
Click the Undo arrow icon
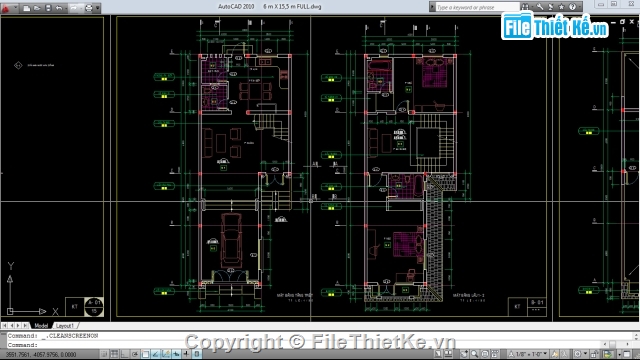[x=59, y=8]
